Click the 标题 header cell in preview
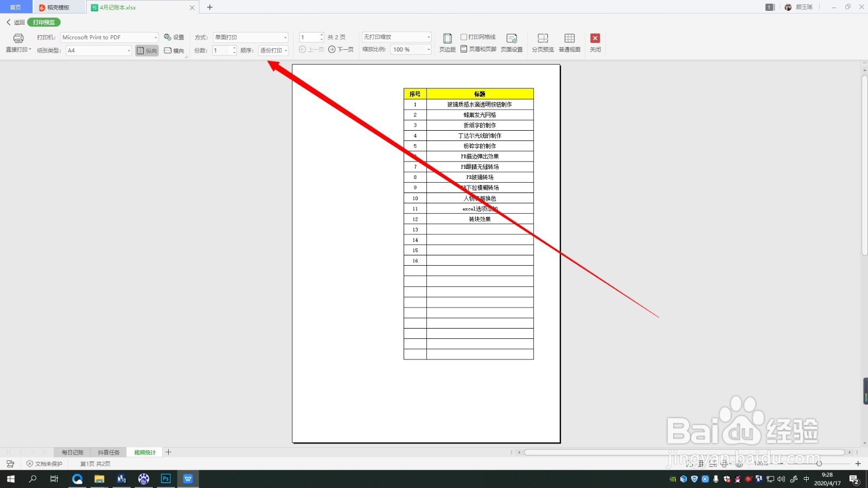This screenshot has width=868, height=488. [480, 94]
